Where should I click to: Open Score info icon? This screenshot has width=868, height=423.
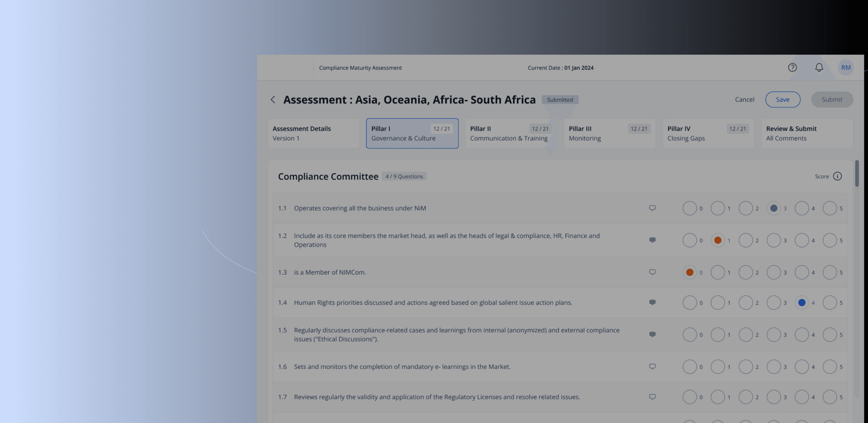coord(837,176)
